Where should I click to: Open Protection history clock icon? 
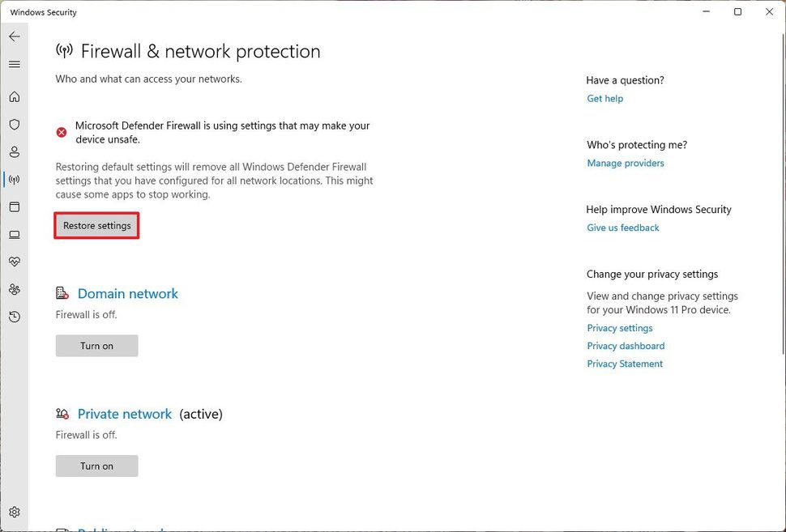pos(15,317)
